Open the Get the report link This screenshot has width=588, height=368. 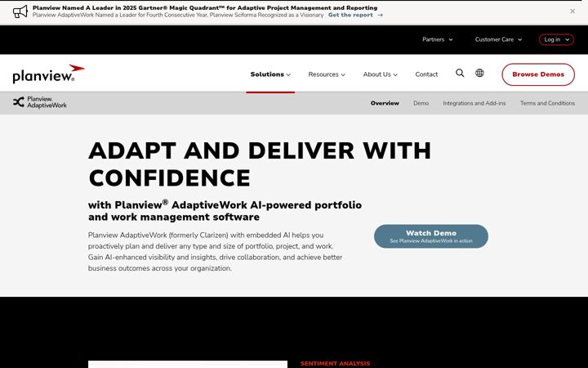pyautogui.click(x=350, y=15)
